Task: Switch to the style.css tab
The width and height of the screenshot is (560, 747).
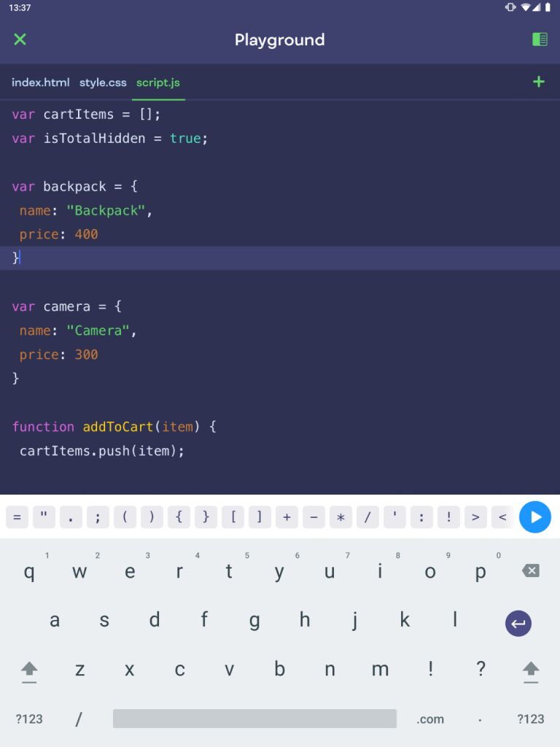Action: pos(103,82)
